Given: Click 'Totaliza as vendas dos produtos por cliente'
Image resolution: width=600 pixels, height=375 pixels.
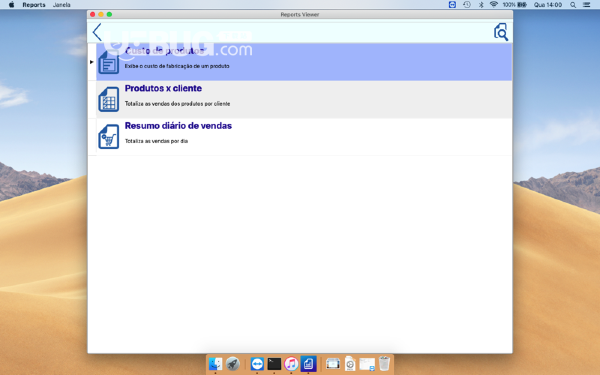Looking at the screenshot, I should pyautogui.click(x=178, y=104).
